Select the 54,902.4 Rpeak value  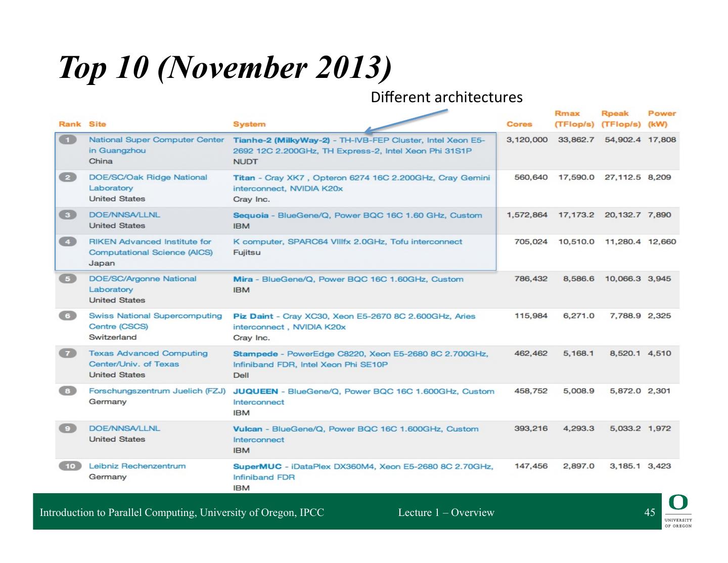(x=623, y=140)
